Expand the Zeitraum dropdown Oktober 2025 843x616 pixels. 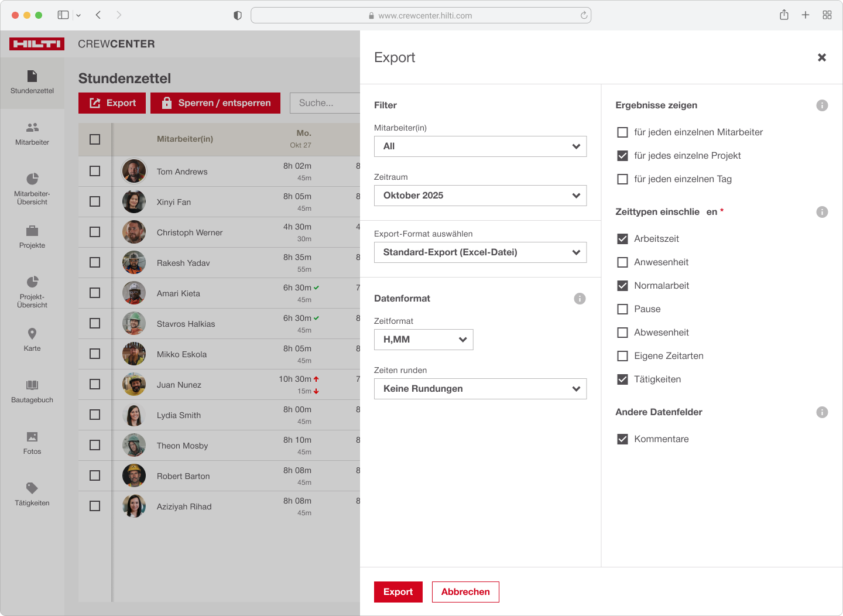(x=480, y=196)
